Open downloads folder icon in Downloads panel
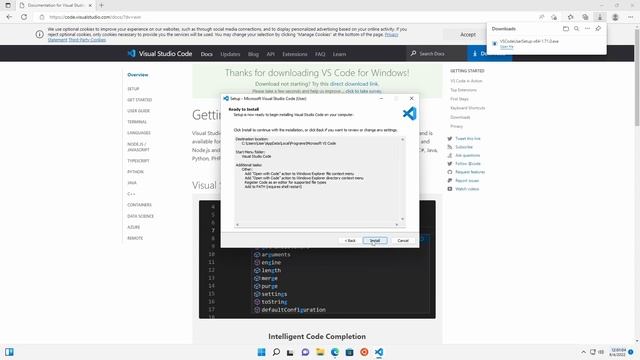Image resolution: width=640 pixels, height=360 pixels. (566, 29)
